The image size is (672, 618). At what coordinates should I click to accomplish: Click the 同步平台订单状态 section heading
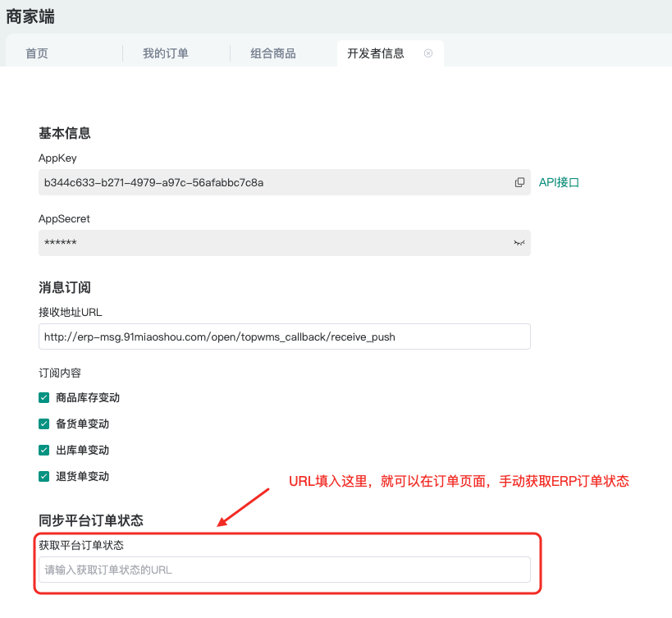pos(91,520)
